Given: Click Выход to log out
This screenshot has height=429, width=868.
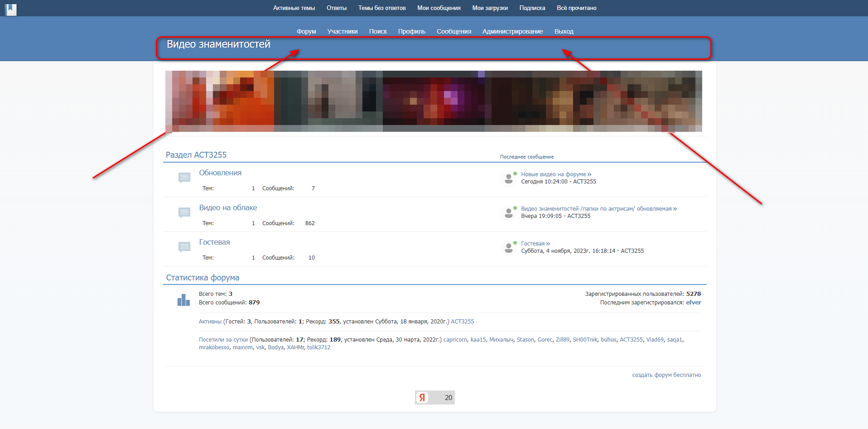Looking at the screenshot, I should tap(564, 31).
